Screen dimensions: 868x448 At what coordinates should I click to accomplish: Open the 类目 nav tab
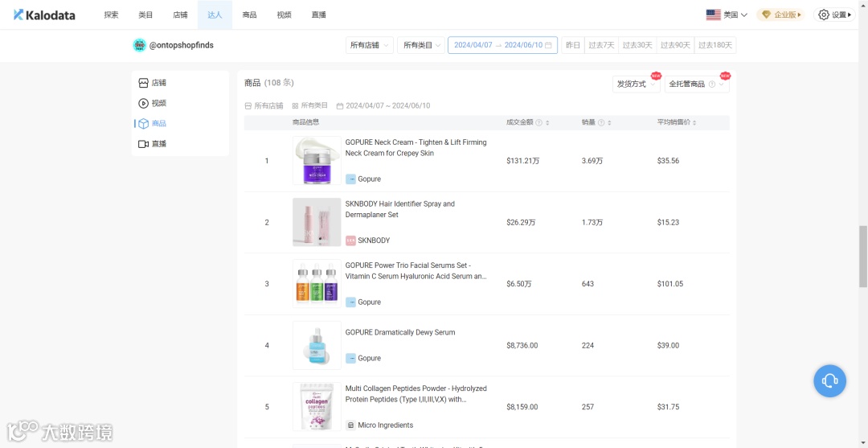(145, 15)
